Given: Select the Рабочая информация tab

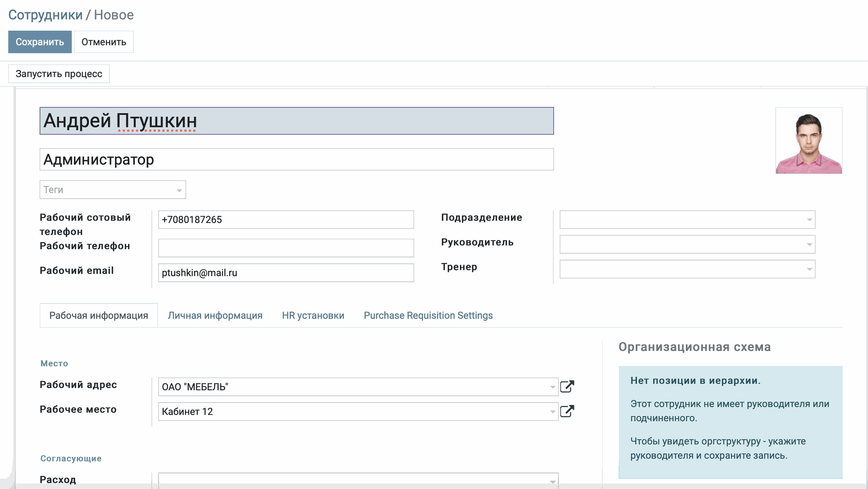Looking at the screenshot, I should (x=99, y=315).
